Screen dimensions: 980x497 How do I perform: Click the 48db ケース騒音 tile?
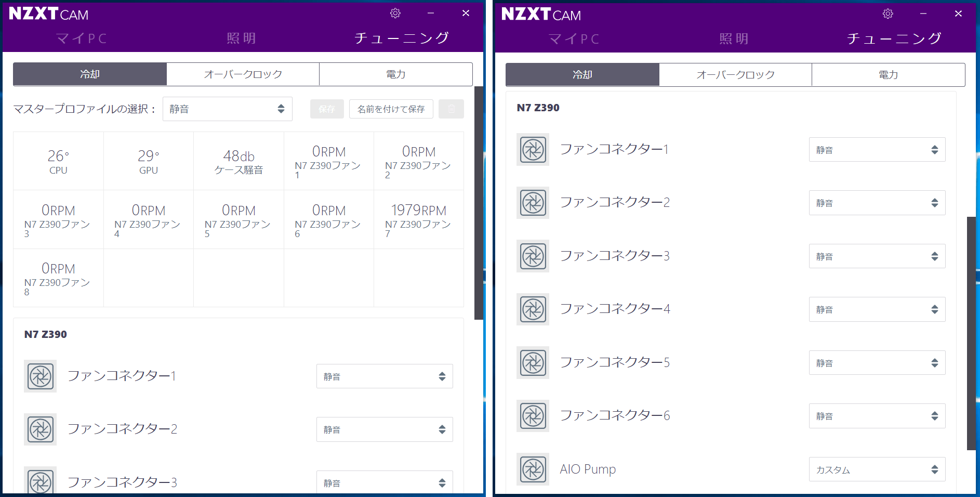[x=239, y=161]
